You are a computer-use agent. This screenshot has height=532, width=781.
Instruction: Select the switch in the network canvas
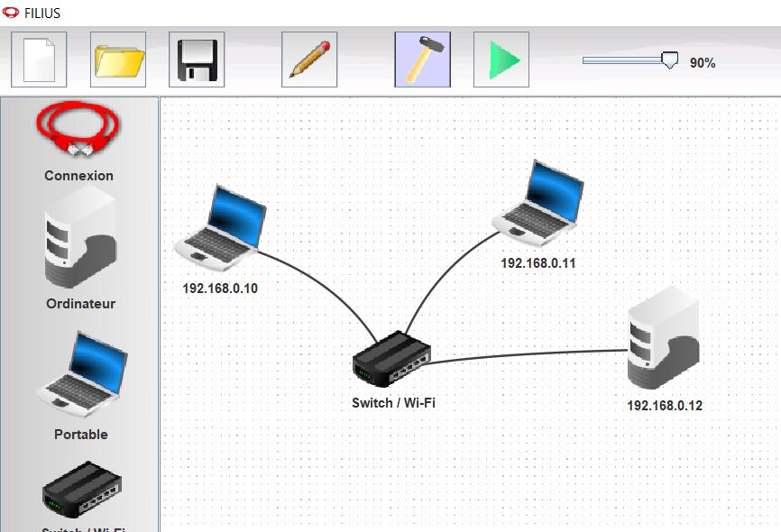pyautogui.click(x=392, y=359)
